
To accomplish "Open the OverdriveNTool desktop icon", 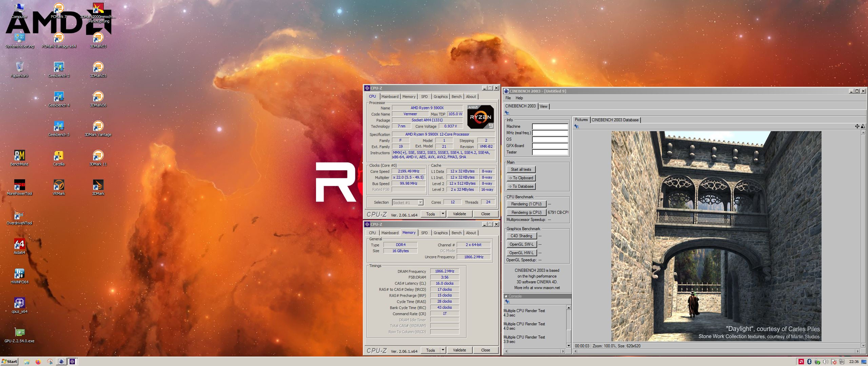I will point(19,217).
